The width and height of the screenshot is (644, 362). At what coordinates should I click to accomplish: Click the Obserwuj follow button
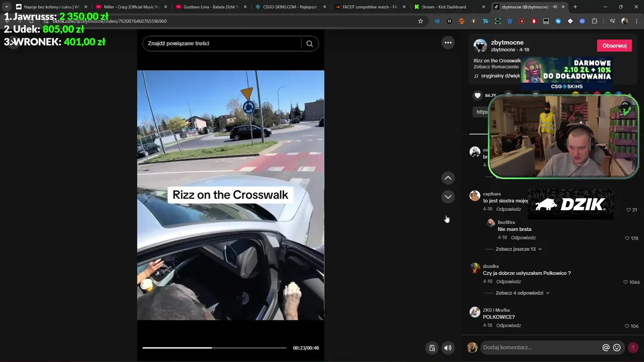click(614, 45)
